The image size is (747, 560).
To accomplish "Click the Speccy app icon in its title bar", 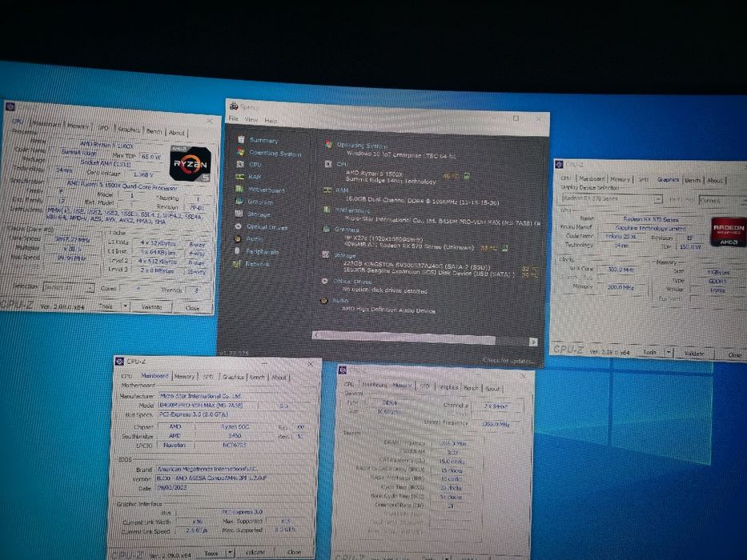I will click(234, 106).
